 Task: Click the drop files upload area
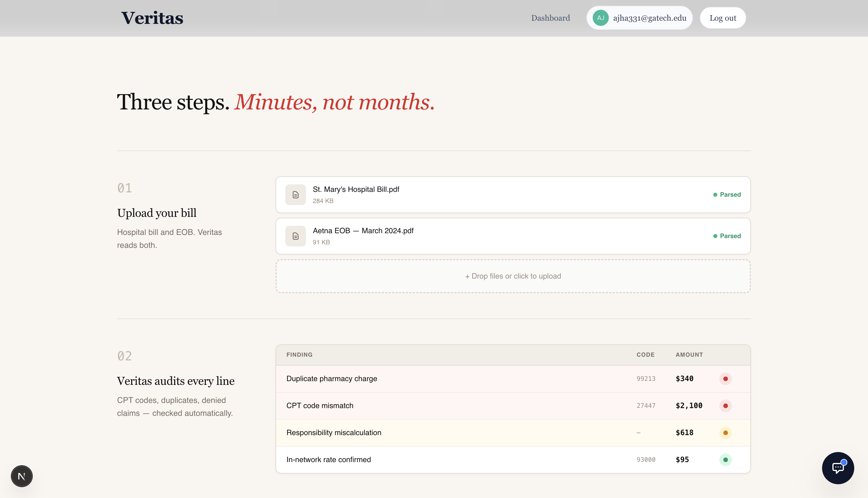pyautogui.click(x=513, y=276)
